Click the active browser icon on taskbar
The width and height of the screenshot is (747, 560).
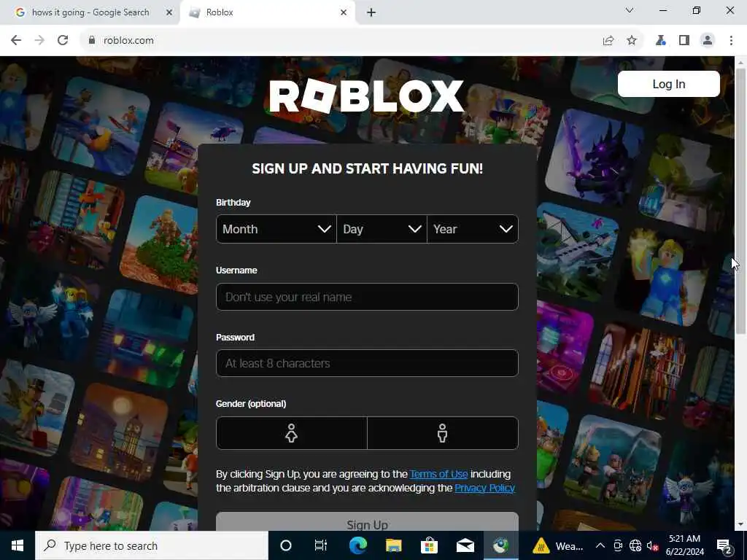(x=500, y=545)
